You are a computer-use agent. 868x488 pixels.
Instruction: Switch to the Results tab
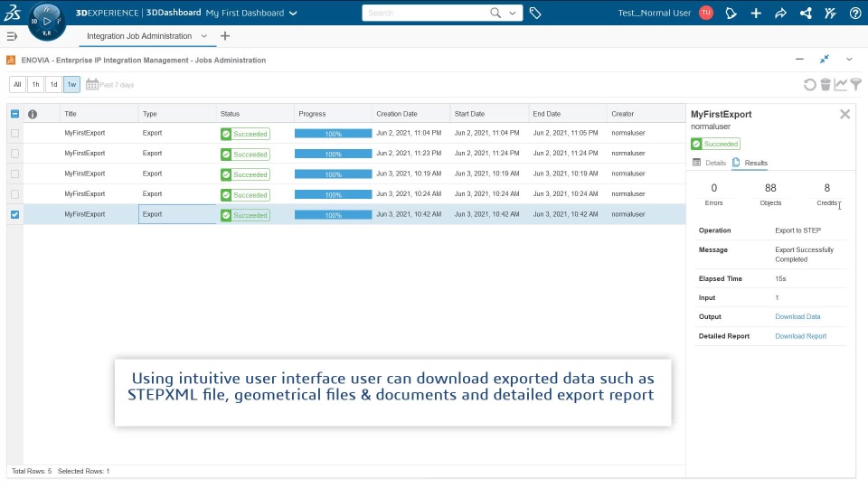750,163
